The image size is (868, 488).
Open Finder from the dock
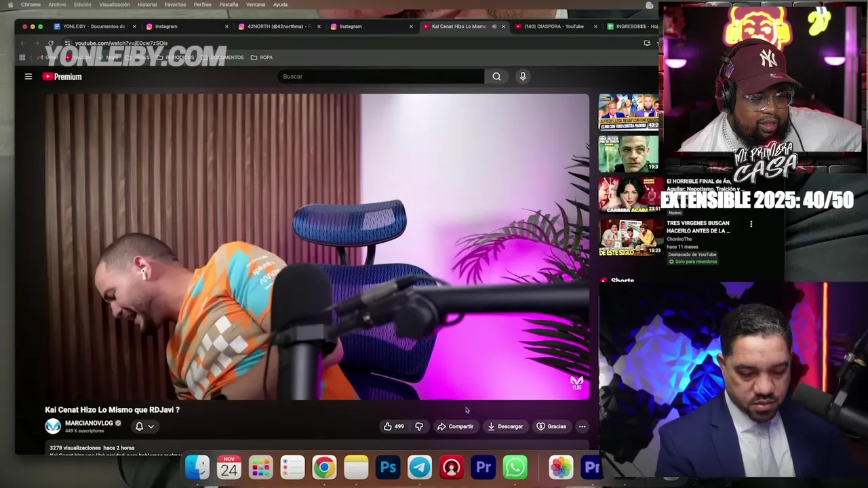197,467
